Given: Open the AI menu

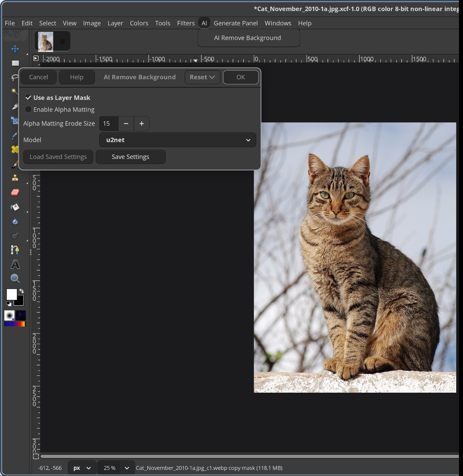Looking at the screenshot, I should click(x=204, y=23).
